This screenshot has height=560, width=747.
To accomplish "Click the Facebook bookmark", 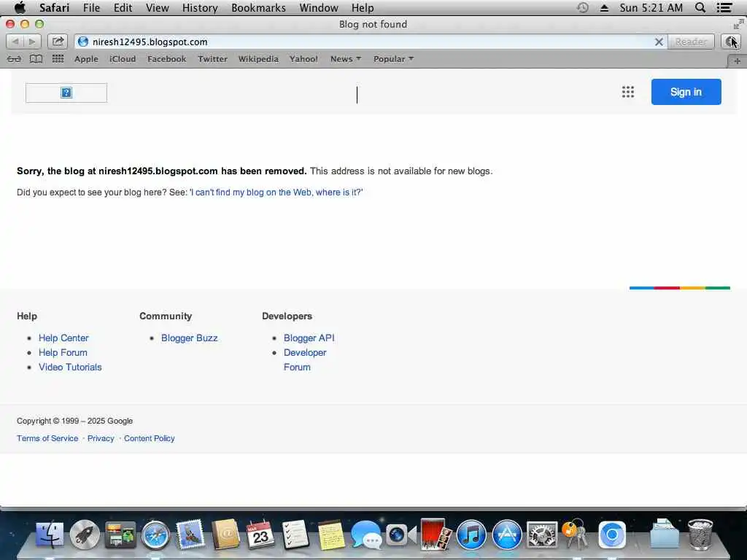I will [x=167, y=59].
